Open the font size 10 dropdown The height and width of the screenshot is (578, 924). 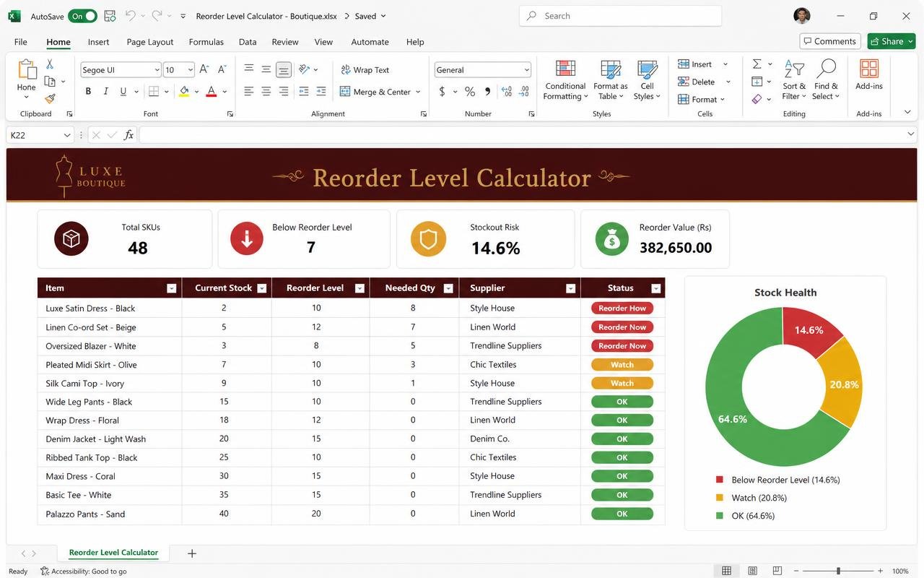coord(191,70)
